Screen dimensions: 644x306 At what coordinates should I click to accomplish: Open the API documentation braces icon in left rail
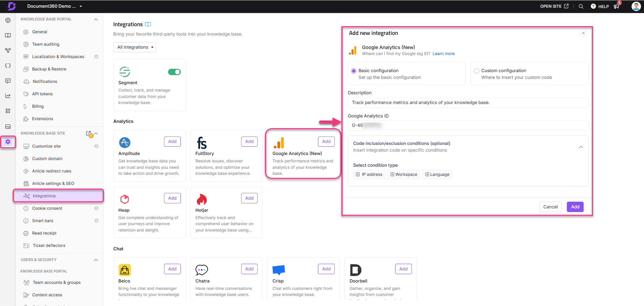coord(8,65)
